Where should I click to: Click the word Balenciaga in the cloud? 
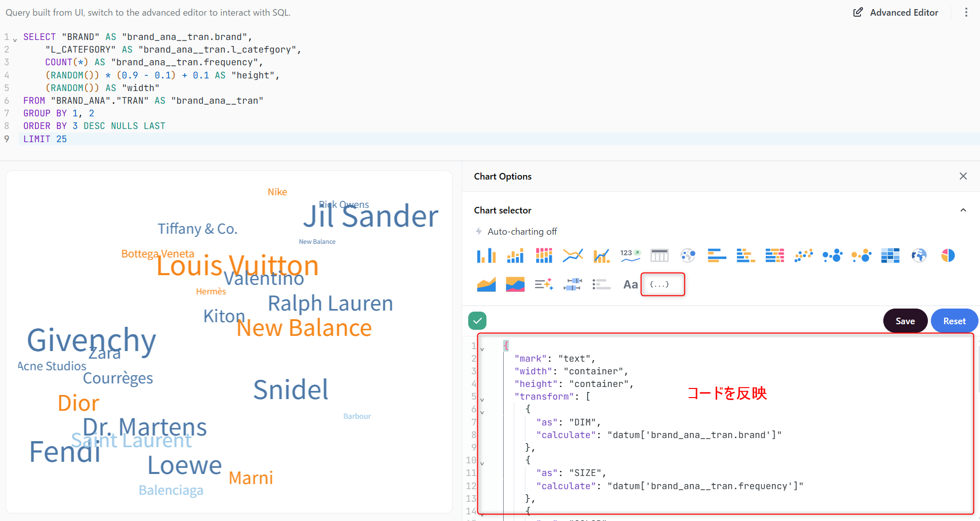point(171,490)
